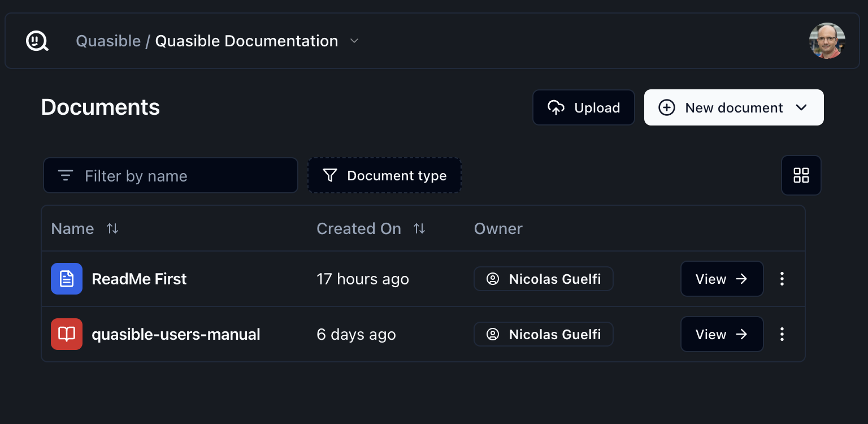Sort documents by Created On
This screenshot has width=868, height=424.
click(419, 228)
